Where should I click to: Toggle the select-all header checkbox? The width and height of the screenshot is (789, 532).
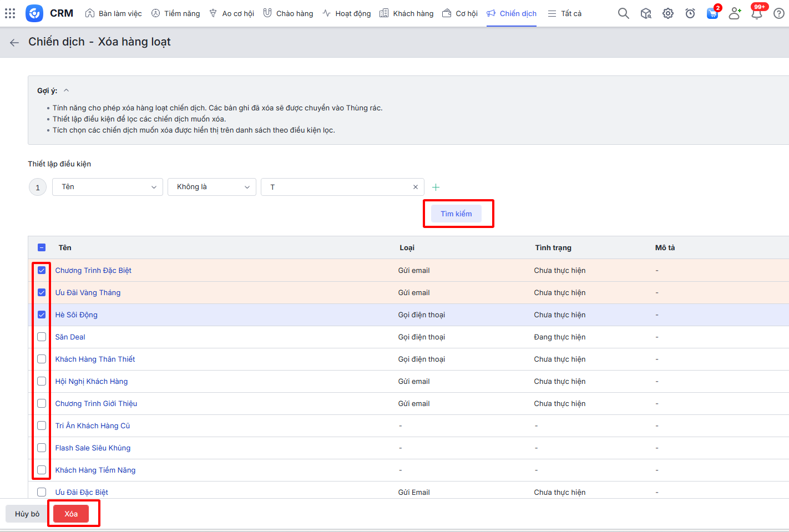(42, 248)
